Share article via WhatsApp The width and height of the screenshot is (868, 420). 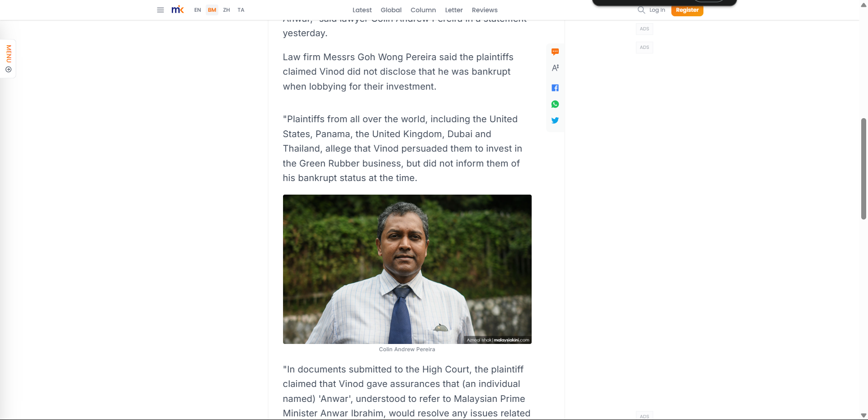555,104
